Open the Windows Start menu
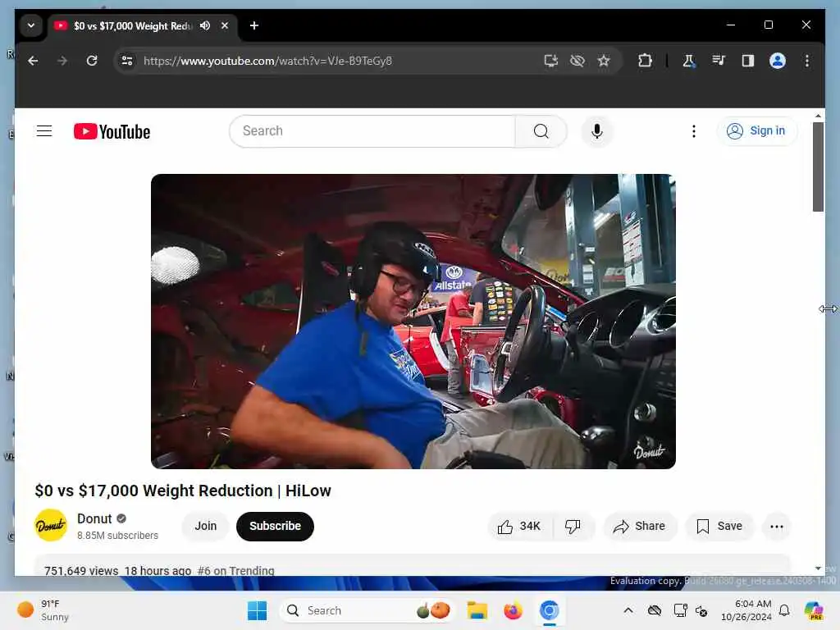 click(x=257, y=610)
